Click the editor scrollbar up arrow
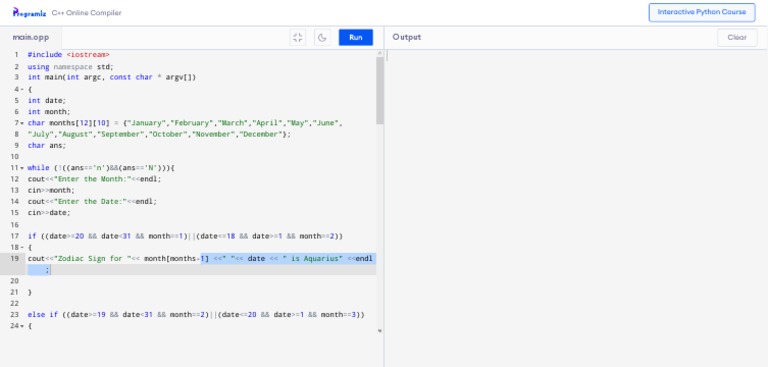768x367 pixels. point(380,53)
